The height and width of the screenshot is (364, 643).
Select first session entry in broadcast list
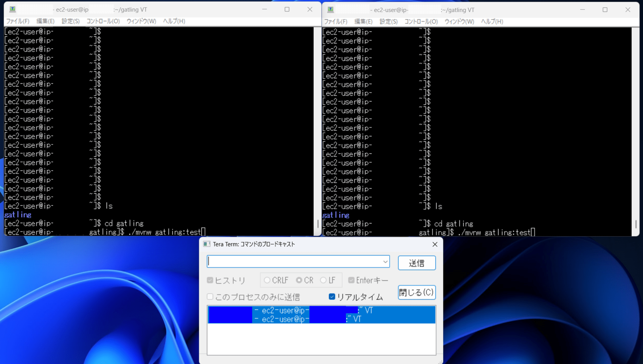(321, 310)
